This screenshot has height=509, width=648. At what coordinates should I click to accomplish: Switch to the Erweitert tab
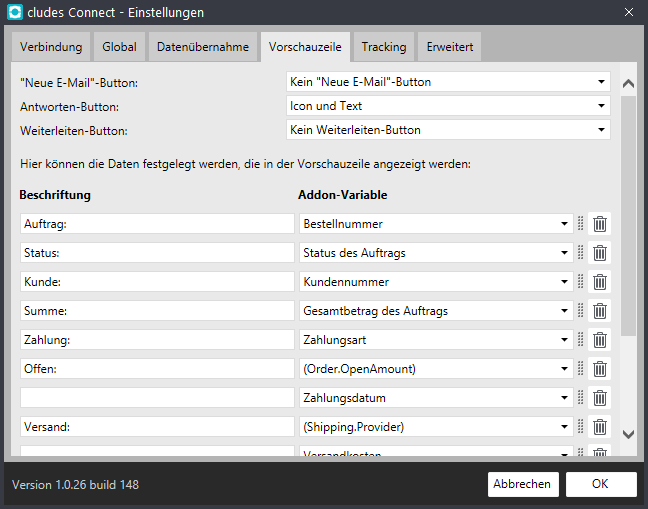pos(450,47)
